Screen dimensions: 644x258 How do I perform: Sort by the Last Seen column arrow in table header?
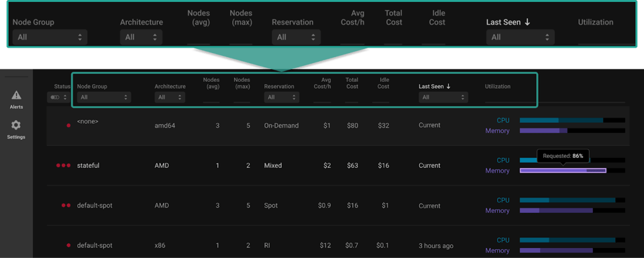[448, 87]
